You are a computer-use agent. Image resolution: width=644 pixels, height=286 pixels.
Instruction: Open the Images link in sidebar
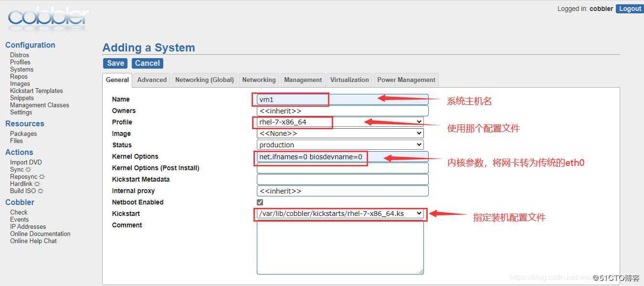pyautogui.click(x=20, y=84)
